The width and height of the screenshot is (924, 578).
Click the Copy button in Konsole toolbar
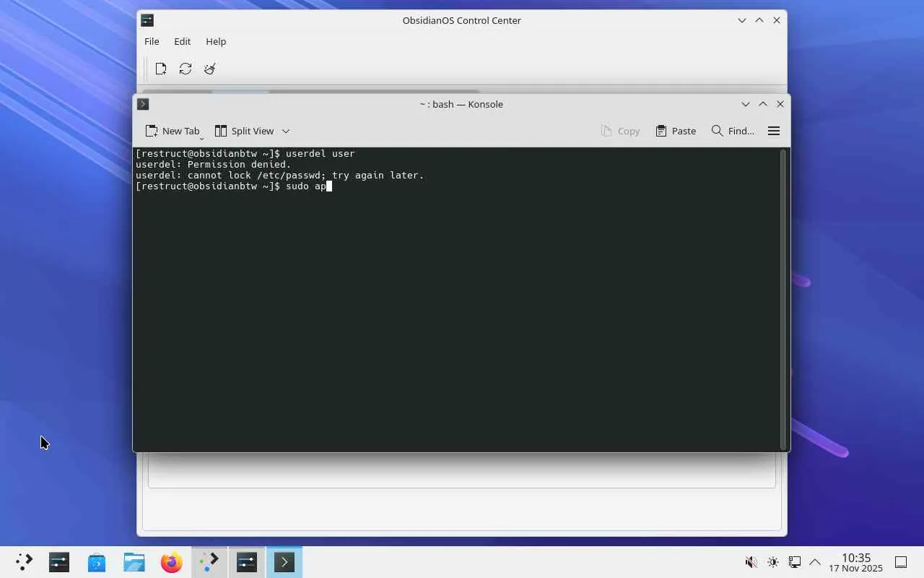pos(620,131)
